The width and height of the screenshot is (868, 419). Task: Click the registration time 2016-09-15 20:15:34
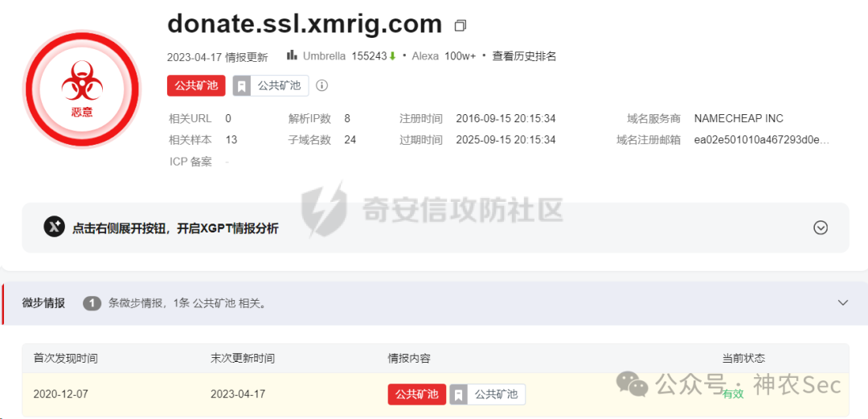click(506, 118)
